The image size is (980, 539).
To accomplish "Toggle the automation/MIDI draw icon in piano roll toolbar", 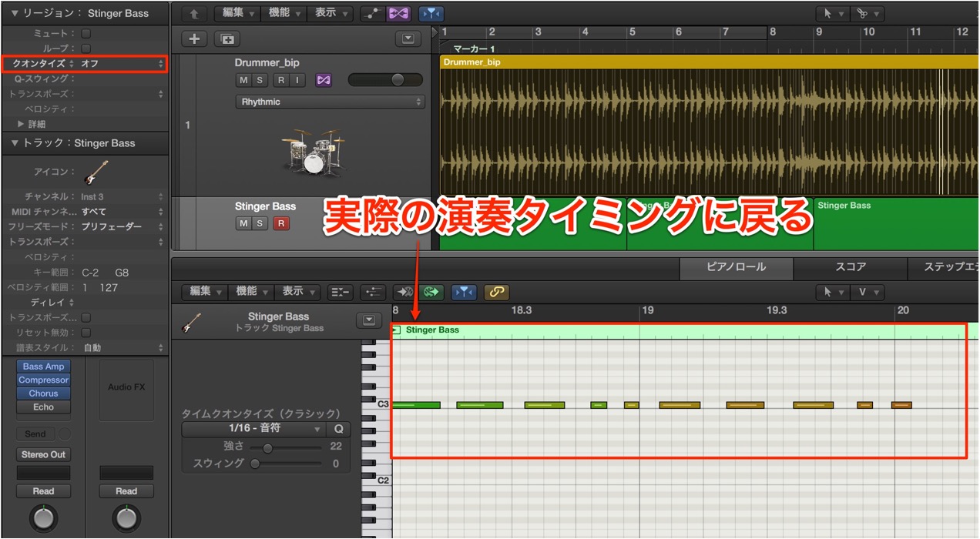I will 373,292.
